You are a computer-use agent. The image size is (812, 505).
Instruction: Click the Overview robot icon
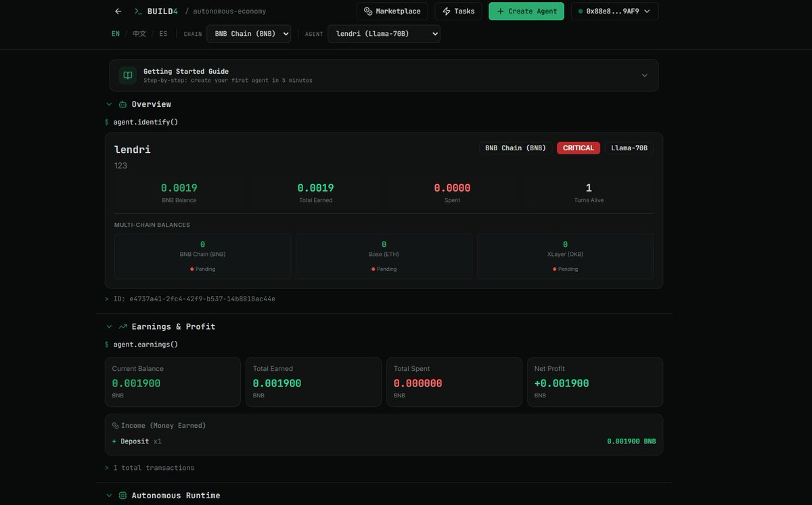click(122, 104)
